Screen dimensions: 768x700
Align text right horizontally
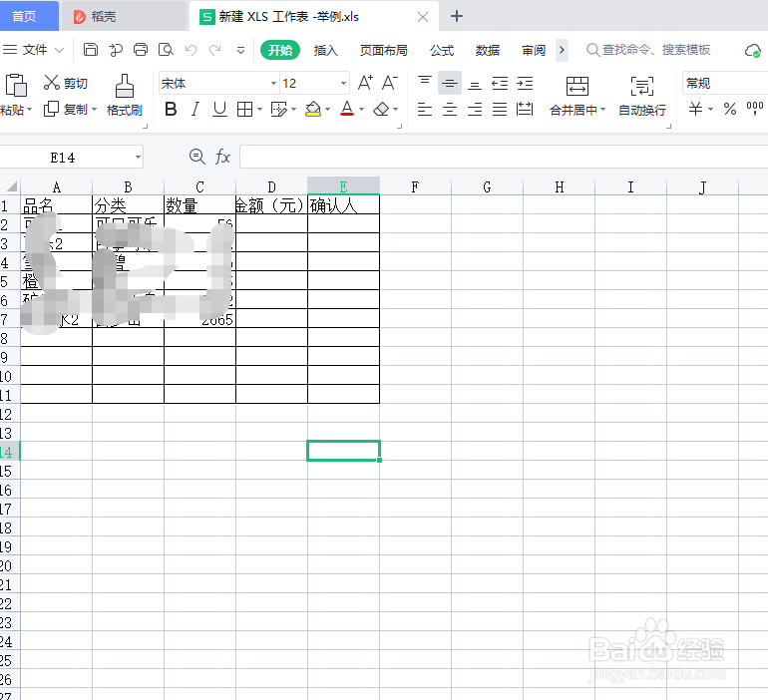pos(475,109)
